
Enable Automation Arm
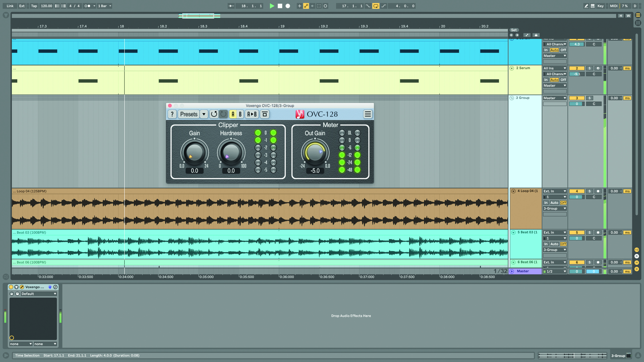tap(306, 6)
